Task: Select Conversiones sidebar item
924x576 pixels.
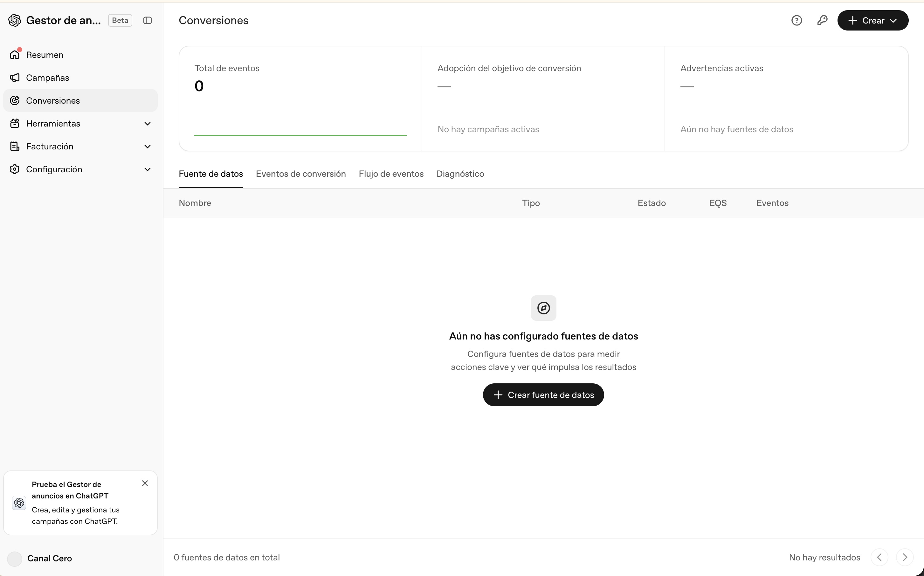Action: 80,100
